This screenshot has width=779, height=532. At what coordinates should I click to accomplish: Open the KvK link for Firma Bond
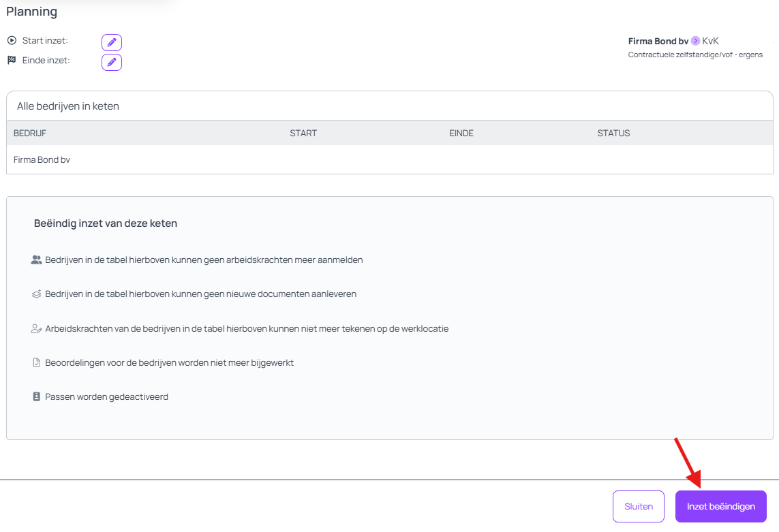(x=710, y=41)
